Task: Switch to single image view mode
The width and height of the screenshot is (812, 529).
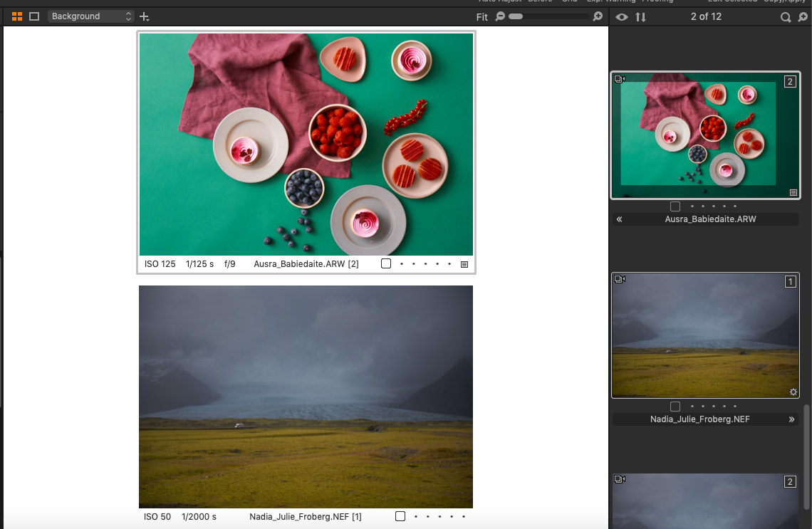Action: (x=34, y=16)
